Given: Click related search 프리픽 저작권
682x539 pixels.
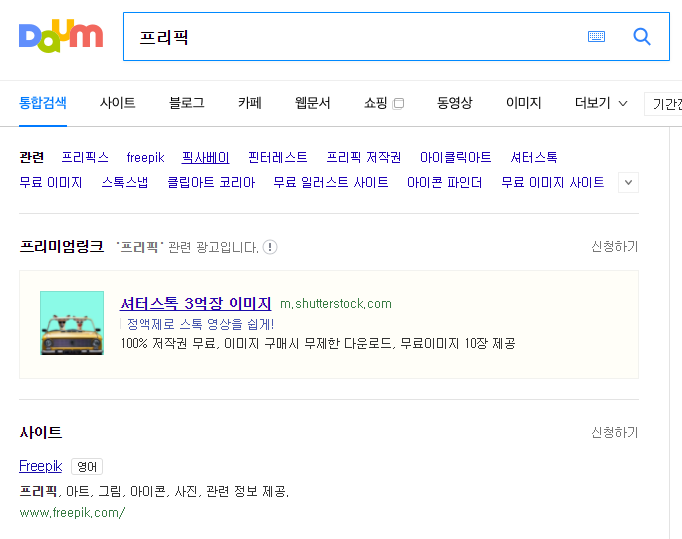Looking at the screenshot, I should point(364,157).
